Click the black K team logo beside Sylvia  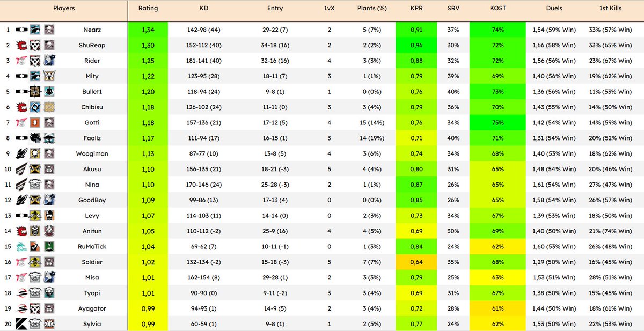21,324
